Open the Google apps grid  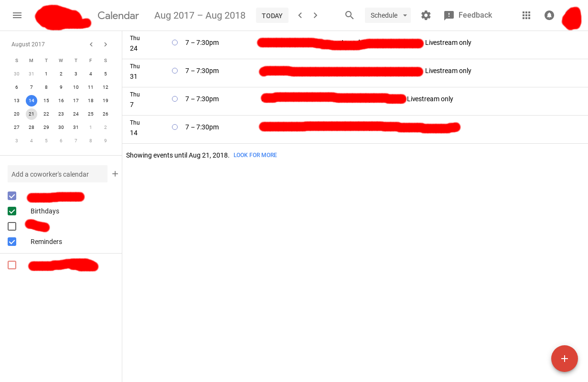[x=526, y=15]
